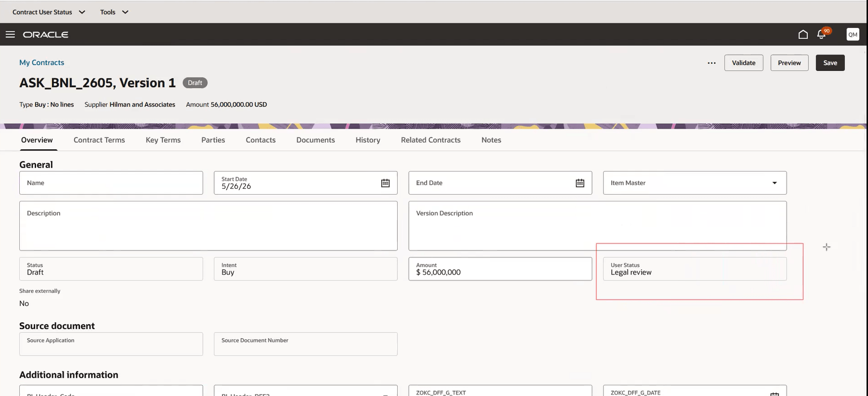This screenshot has height=396, width=868.
Task: Open notifications bell with 90 badge
Action: 822,34
